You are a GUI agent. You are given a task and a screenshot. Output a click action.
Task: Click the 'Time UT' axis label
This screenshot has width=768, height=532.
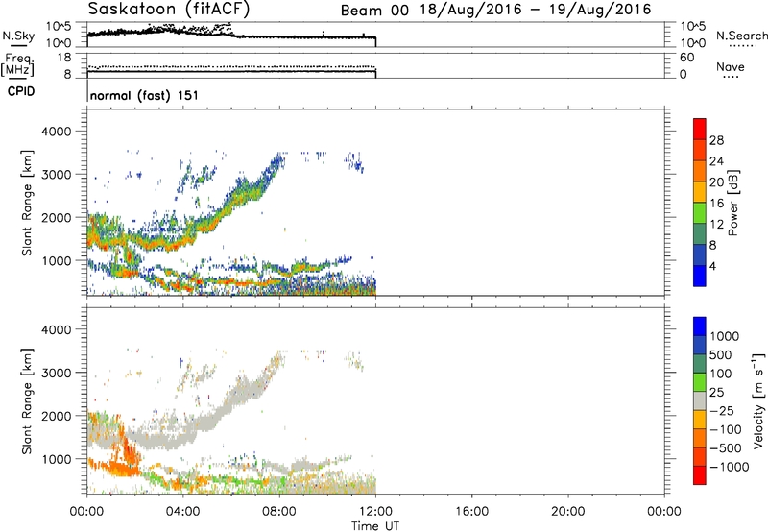tap(375, 526)
